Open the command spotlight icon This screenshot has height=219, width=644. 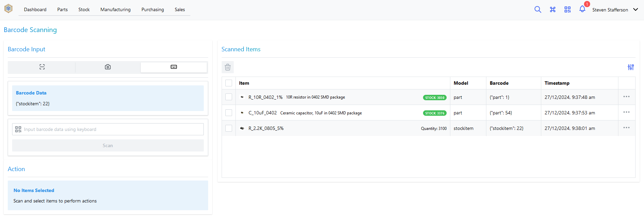click(553, 9)
